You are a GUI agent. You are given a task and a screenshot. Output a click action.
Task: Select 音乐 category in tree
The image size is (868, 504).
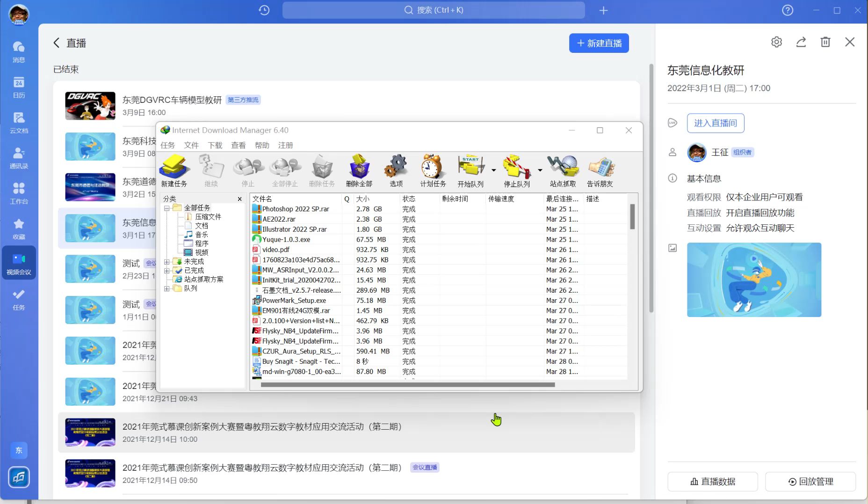[x=202, y=235]
